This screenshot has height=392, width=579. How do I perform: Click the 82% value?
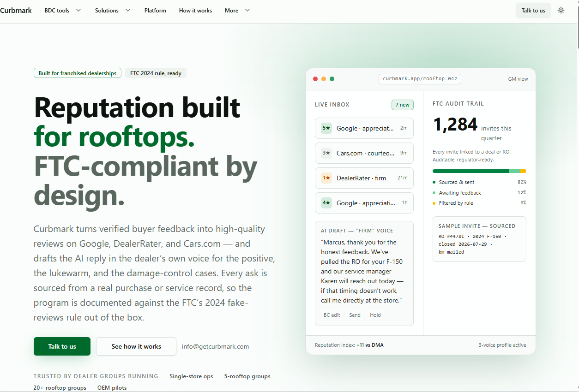pos(522,182)
